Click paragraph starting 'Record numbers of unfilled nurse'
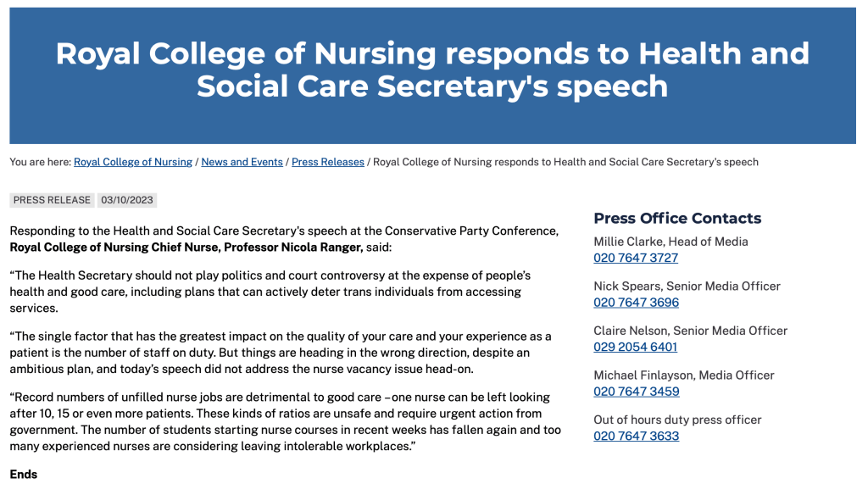The width and height of the screenshot is (868, 484). pos(283,421)
